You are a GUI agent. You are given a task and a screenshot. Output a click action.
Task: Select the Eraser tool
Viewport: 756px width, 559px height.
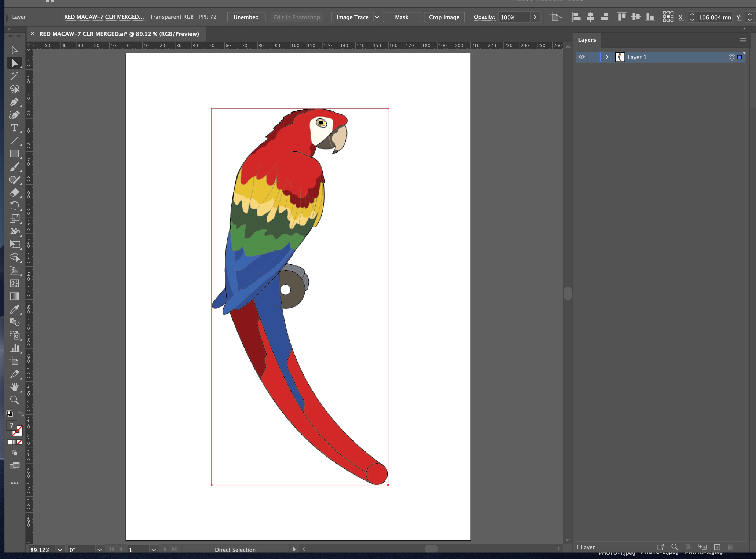14,193
